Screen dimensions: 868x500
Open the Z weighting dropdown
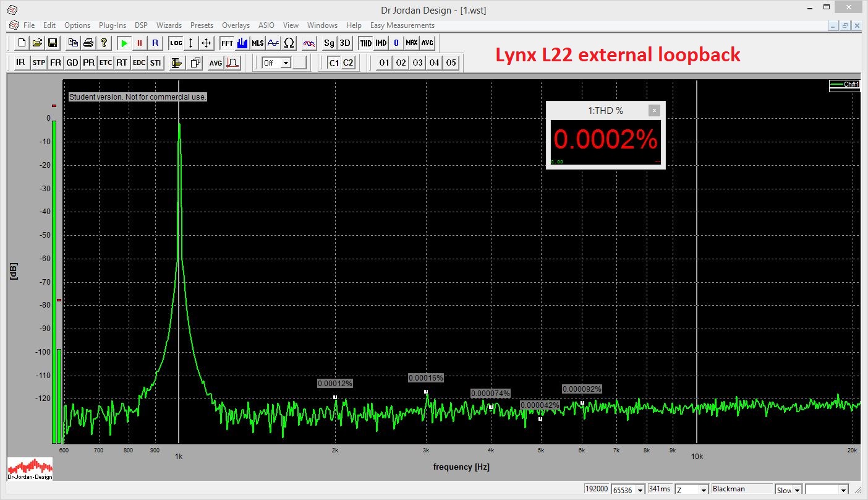pos(704,490)
